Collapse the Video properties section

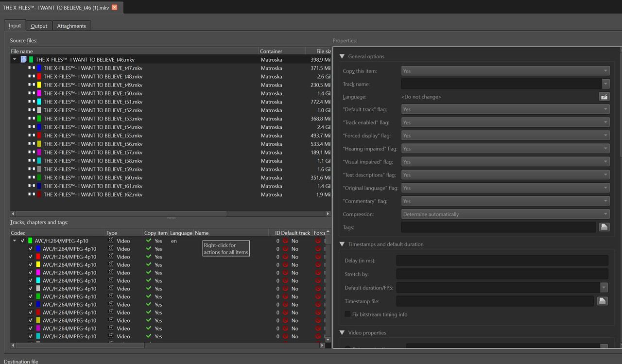pyautogui.click(x=342, y=333)
